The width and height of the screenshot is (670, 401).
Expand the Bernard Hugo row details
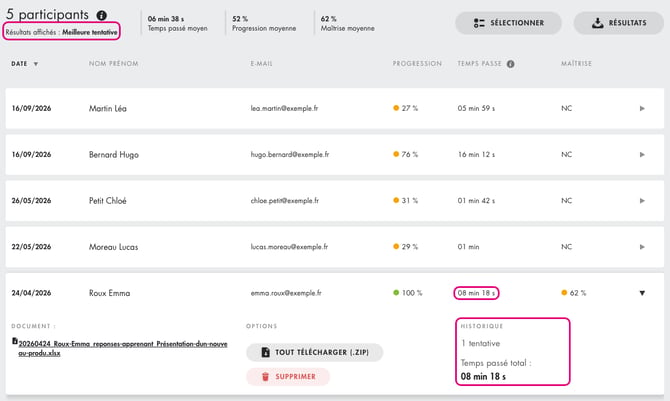pos(642,155)
